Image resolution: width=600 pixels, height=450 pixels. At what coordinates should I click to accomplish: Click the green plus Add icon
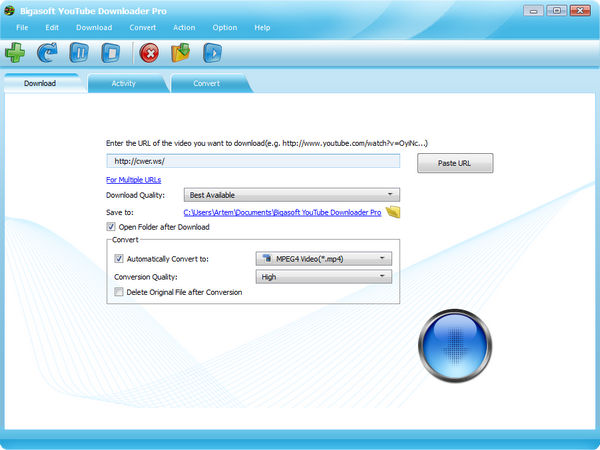pos(15,53)
